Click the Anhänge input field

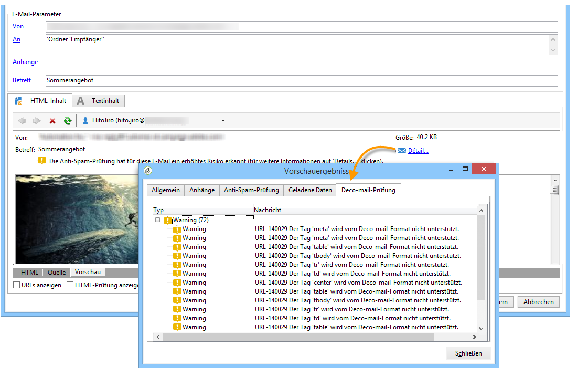tap(302, 62)
